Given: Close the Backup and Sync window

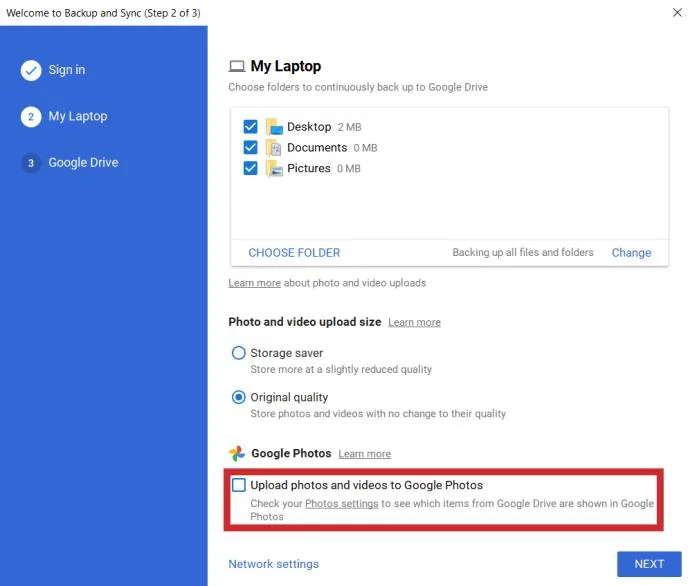Looking at the screenshot, I should pos(677,13).
